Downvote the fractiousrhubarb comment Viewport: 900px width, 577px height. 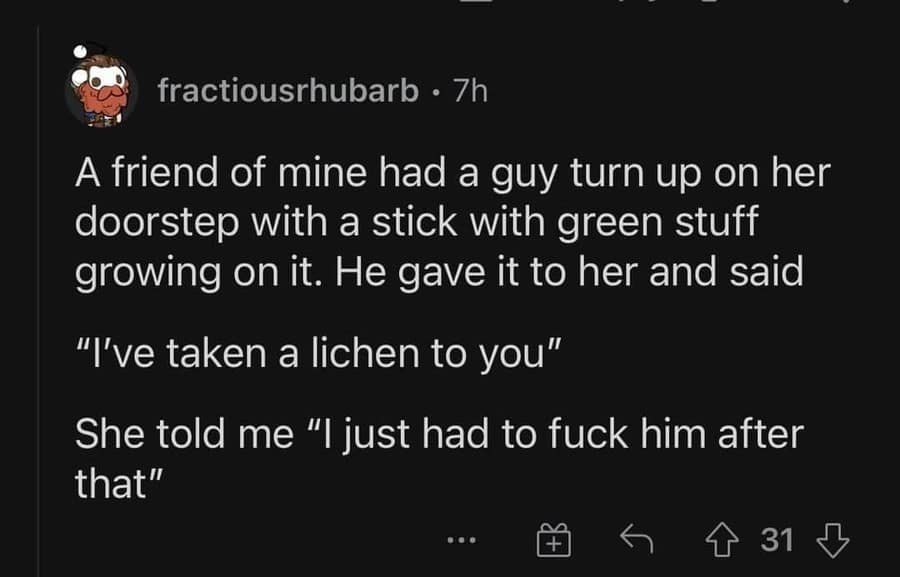click(x=832, y=542)
